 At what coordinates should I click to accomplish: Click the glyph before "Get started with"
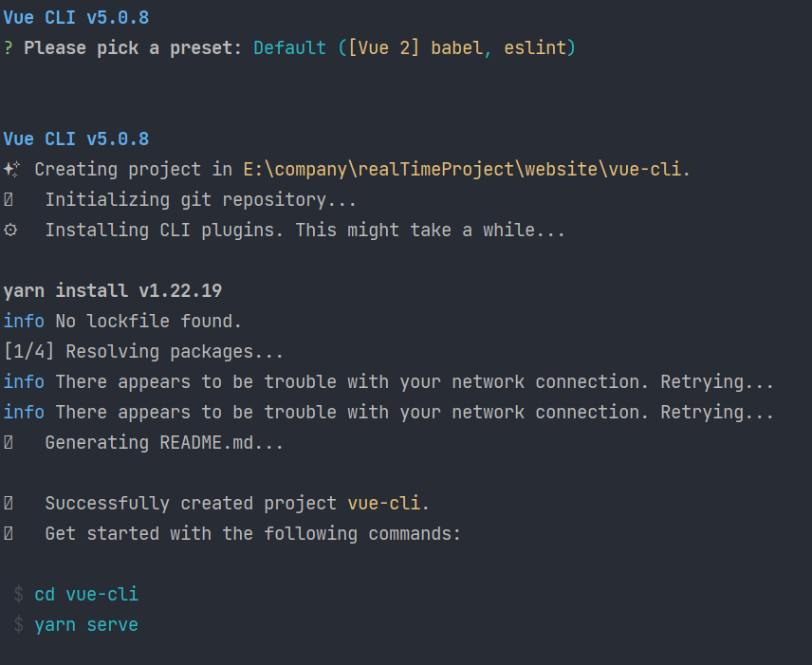click(x=9, y=534)
